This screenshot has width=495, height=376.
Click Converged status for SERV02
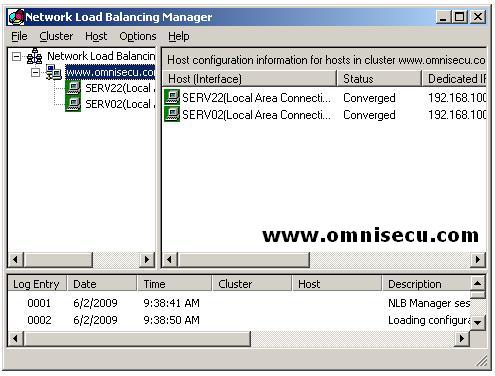click(369, 115)
